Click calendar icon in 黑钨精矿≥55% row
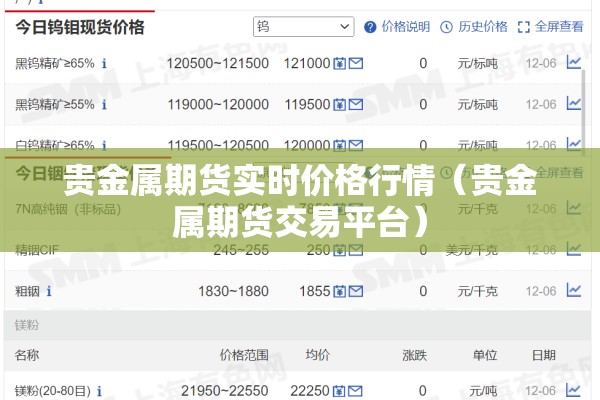Screen dimensions: 600x400 click(x=339, y=104)
